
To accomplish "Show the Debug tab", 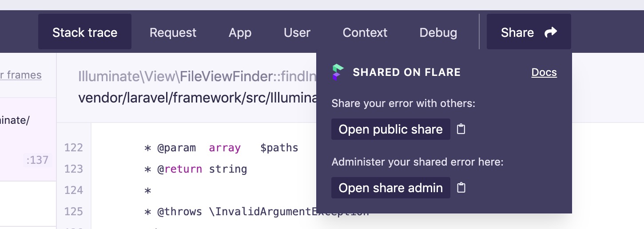I will pyautogui.click(x=438, y=32).
